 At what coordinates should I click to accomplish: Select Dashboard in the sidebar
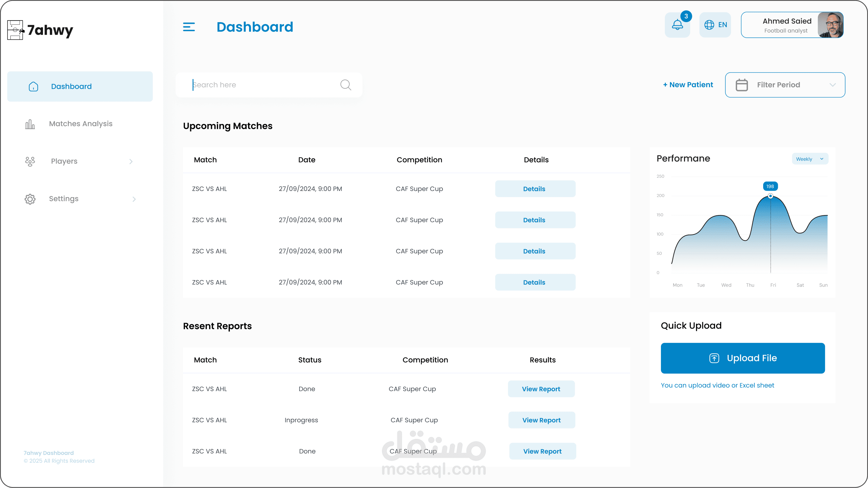click(80, 87)
